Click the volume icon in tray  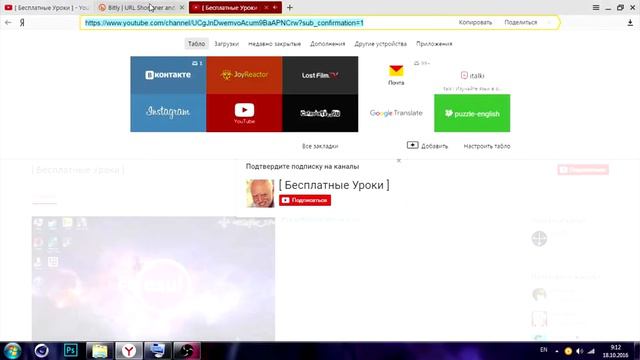point(580,351)
